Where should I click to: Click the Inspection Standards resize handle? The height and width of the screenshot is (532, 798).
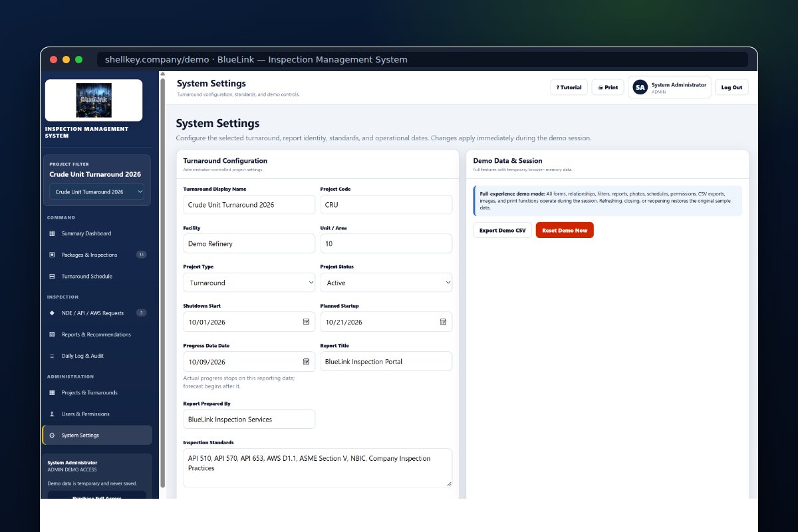tap(449, 483)
